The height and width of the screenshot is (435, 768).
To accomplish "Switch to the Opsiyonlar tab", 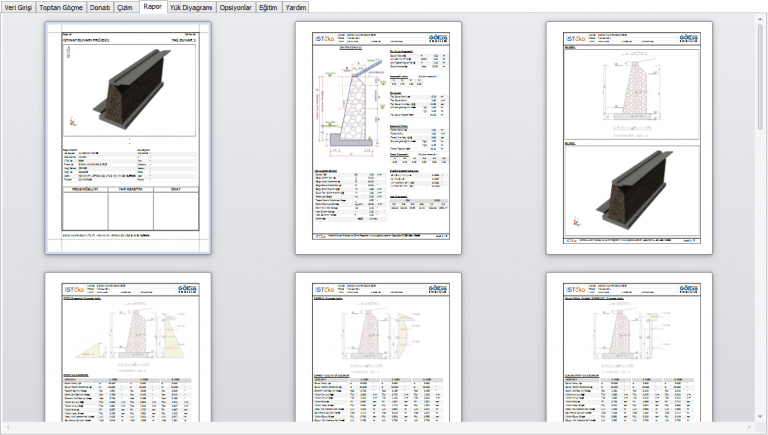I will coord(236,7).
